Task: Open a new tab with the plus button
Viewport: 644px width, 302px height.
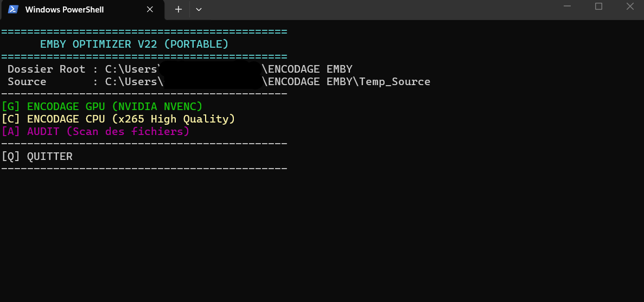Action: tap(178, 9)
